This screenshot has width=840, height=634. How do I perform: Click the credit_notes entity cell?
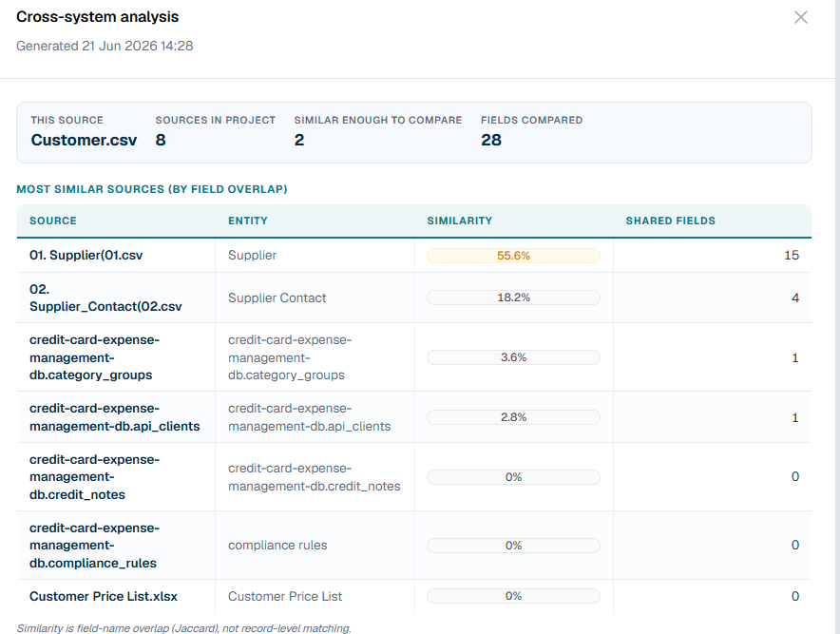click(314, 477)
